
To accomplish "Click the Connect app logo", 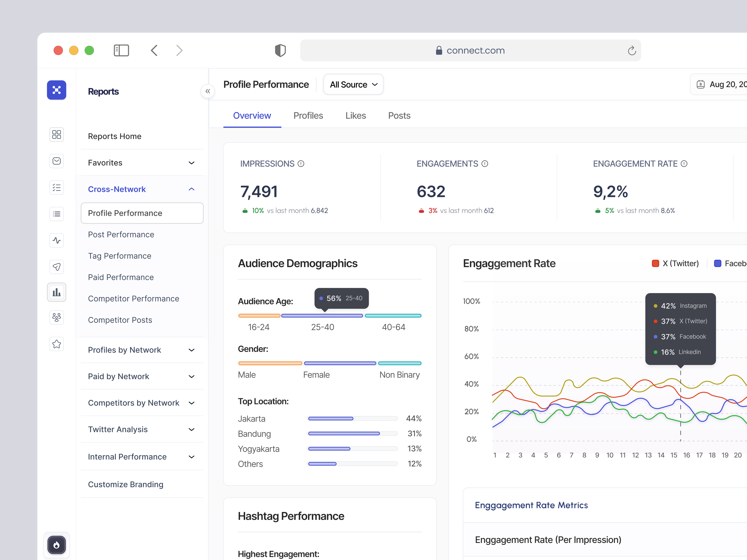I will tap(56, 90).
